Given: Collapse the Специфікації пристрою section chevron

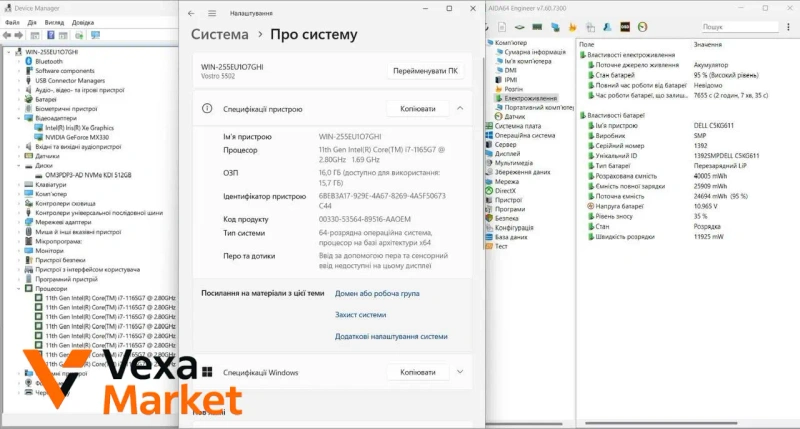Looking at the screenshot, I should tap(460, 108).
